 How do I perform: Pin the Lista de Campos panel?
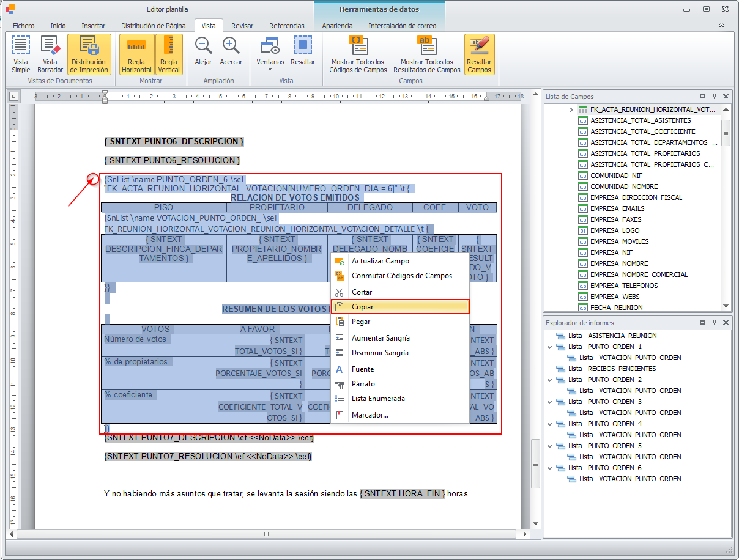pos(714,97)
